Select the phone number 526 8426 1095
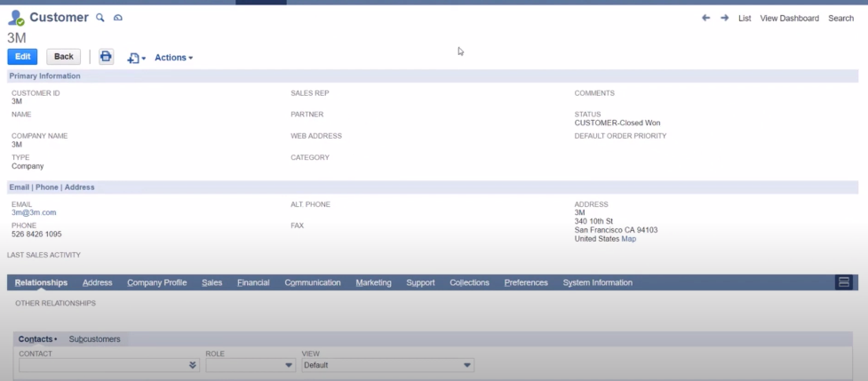Viewport: 868px width, 381px height. pyautogui.click(x=36, y=234)
